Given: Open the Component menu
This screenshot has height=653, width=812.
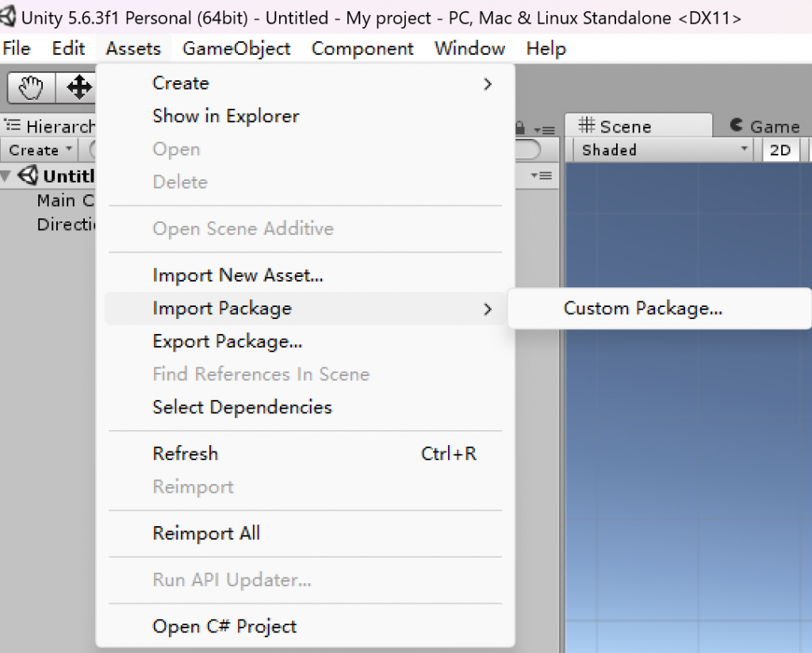Looking at the screenshot, I should (362, 48).
